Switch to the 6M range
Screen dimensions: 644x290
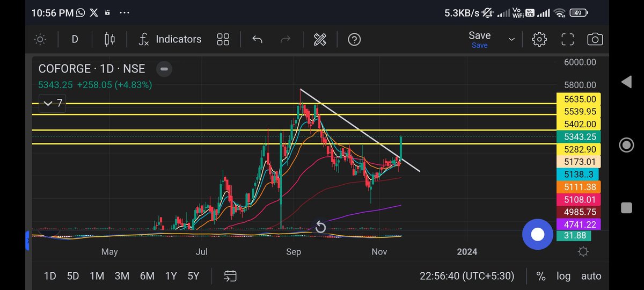tap(147, 276)
